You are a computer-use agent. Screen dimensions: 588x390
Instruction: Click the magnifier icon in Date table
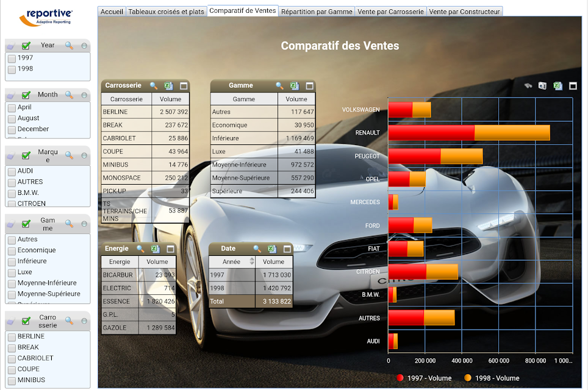pyautogui.click(x=257, y=249)
